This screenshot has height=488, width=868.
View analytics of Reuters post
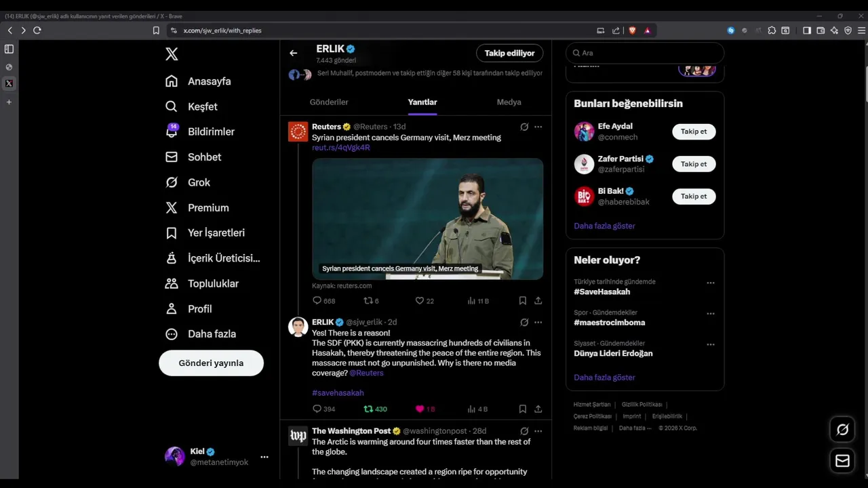478,301
